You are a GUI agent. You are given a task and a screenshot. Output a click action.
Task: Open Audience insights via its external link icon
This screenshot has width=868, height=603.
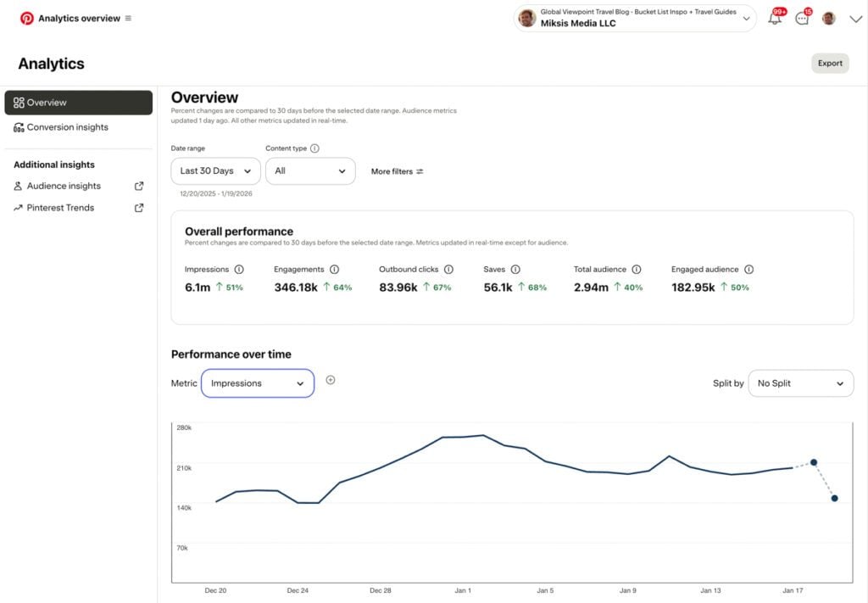coord(139,186)
